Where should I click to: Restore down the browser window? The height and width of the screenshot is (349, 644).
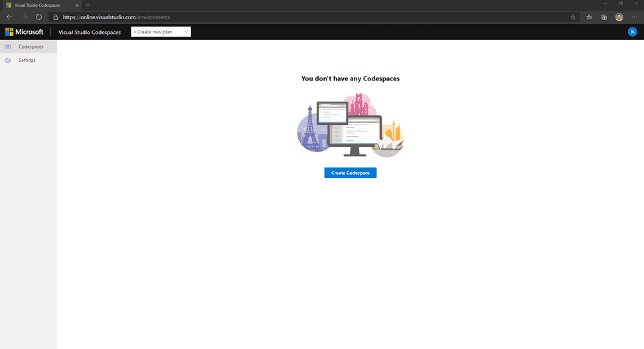pyautogui.click(x=621, y=4)
